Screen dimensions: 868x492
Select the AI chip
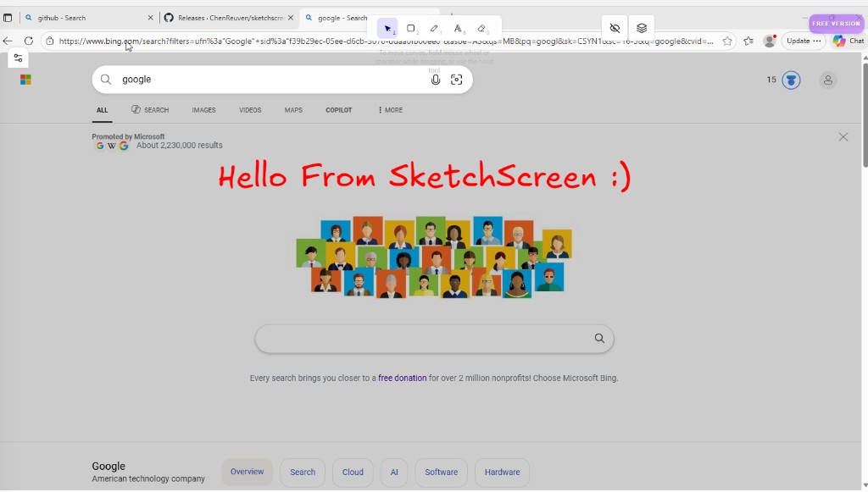(394, 472)
